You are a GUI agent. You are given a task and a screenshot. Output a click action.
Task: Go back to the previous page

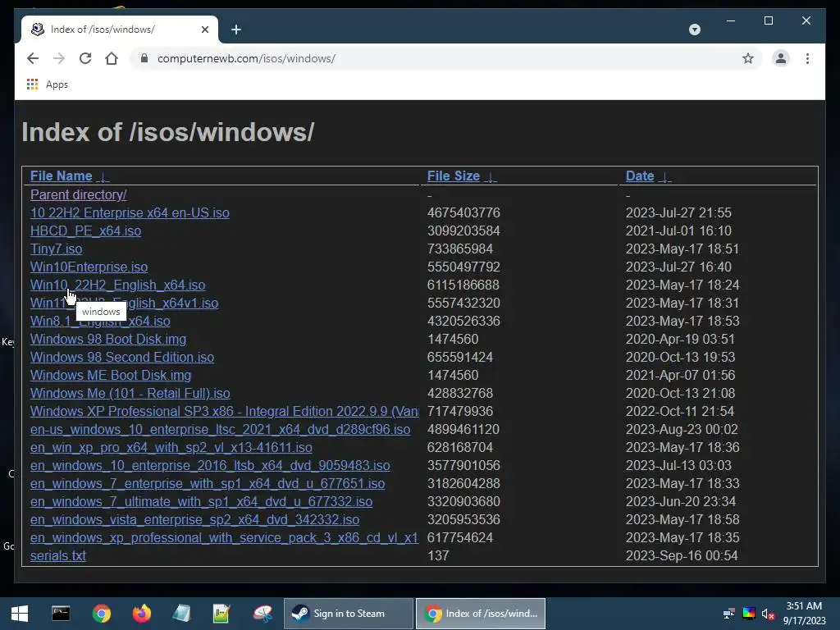[x=33, y=58]
